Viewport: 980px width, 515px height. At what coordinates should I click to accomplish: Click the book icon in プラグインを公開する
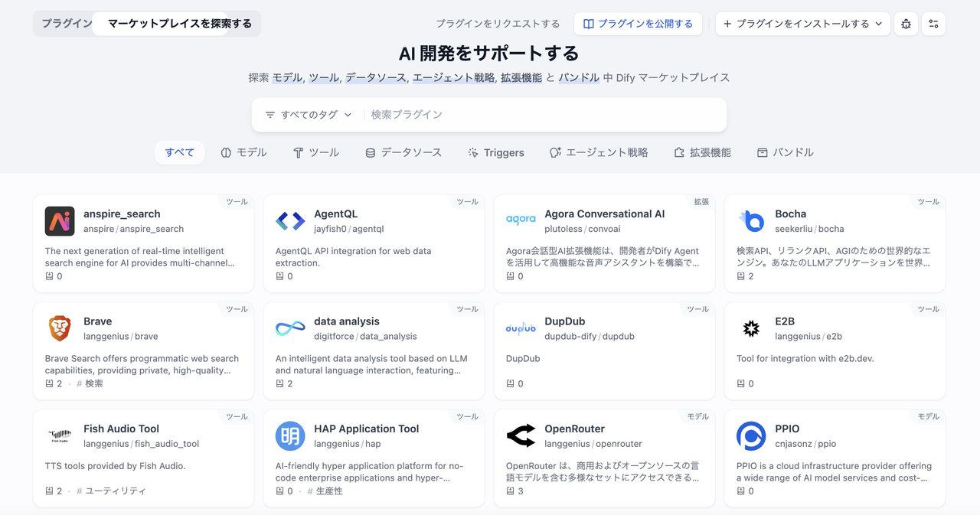[589, 24]
